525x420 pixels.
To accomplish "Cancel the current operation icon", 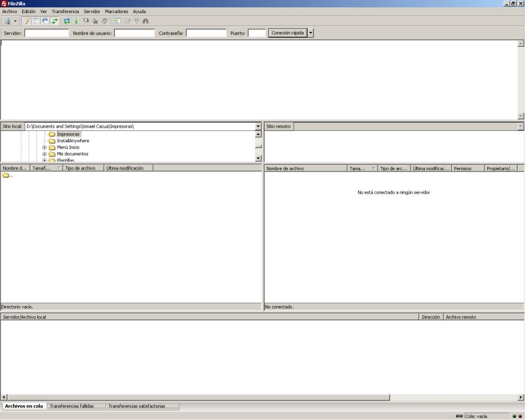I will coord(86,21).
